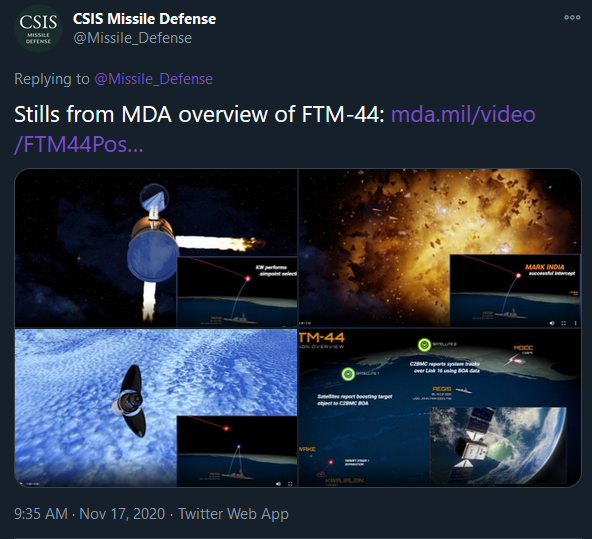Open the nose cone above clouds image
Screen dimensions: 592x539
pos(156,408)
